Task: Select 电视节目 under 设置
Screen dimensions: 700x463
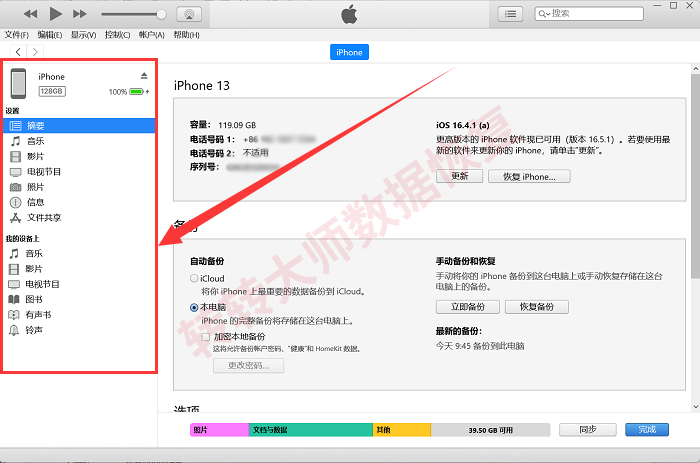Action: tap(79, 172)
